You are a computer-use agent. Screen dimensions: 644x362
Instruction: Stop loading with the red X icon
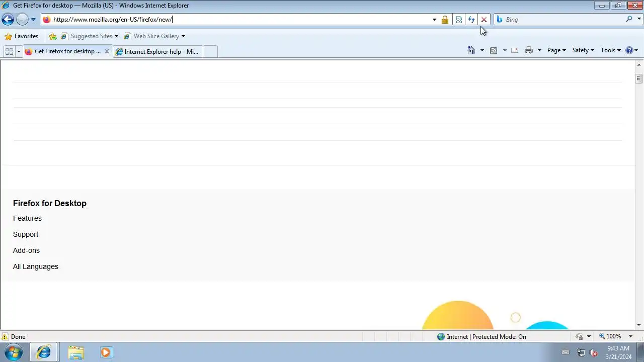coord(484,20)
